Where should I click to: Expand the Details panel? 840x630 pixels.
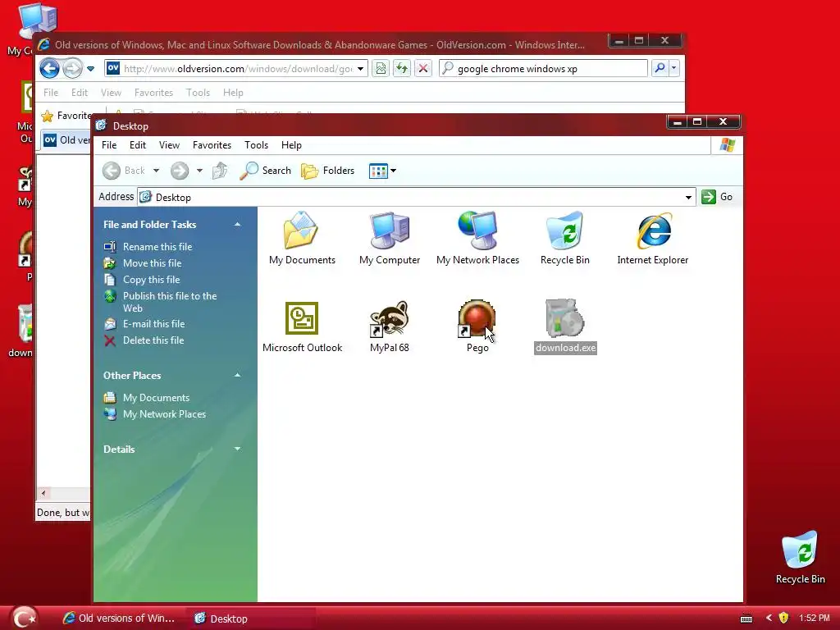pyautogui.click(x=237, y=449)
